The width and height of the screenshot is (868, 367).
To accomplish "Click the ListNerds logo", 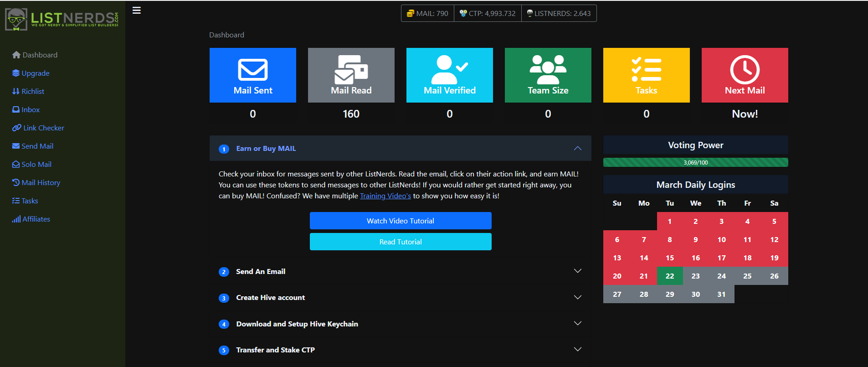I will tap(62, 19).
